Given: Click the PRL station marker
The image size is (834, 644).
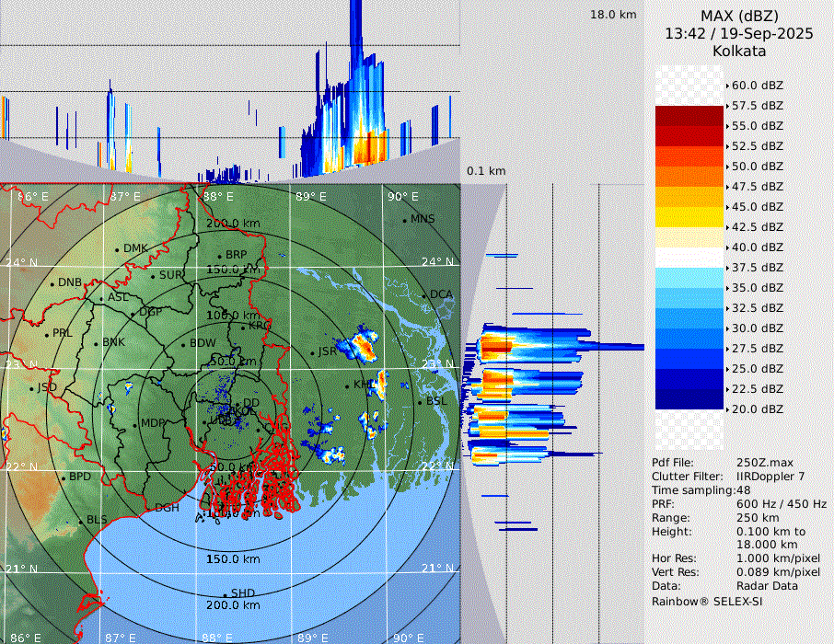Looking at the screenshot, I should (47, 334).
